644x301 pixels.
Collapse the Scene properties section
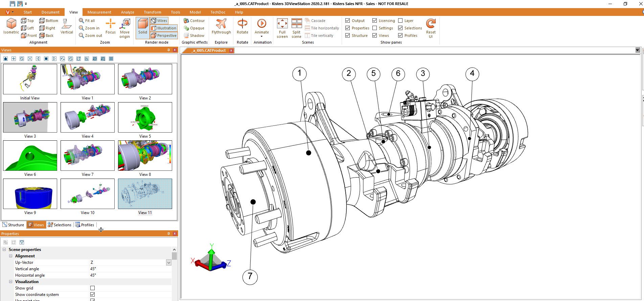pyautogui.click(x=4, y=250)
